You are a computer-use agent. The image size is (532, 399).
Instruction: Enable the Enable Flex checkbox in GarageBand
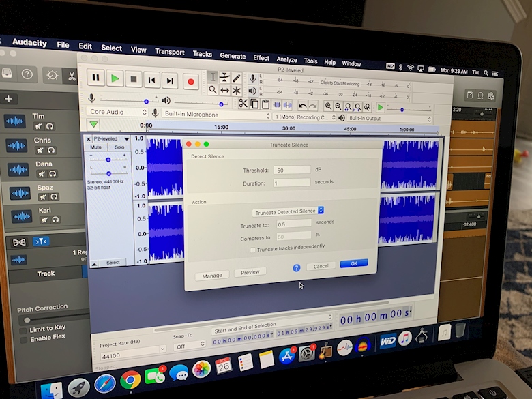pos(23,340)
